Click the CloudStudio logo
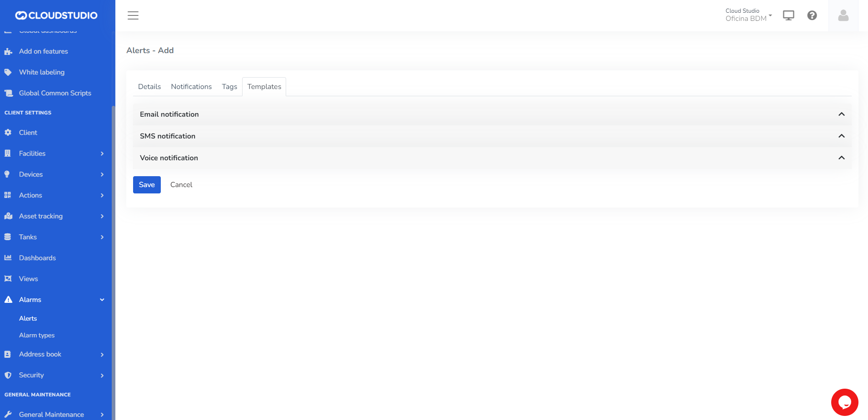 (56, 15)
